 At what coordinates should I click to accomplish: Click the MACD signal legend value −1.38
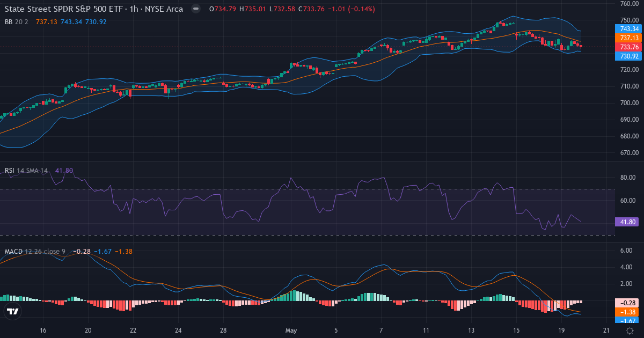124,251
